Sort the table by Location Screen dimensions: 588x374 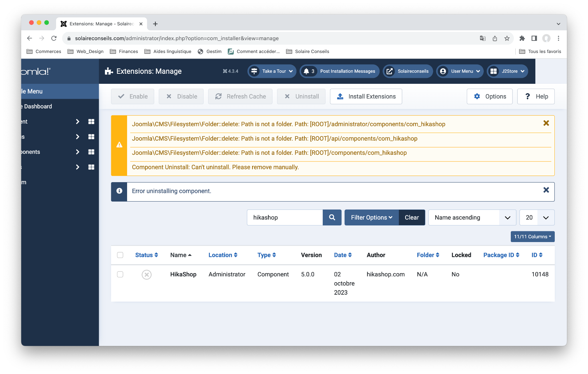click(223, 255)
